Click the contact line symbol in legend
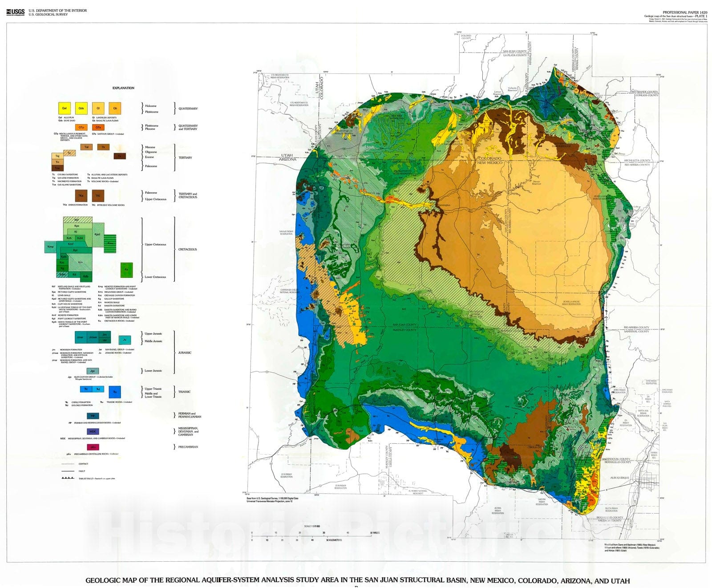712x588 pixels. [67, 464]
